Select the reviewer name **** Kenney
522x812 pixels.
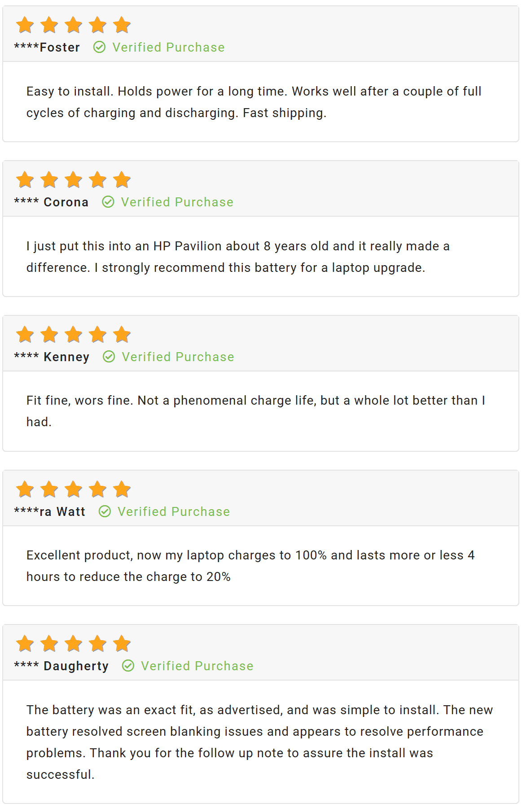coord(52,357)
